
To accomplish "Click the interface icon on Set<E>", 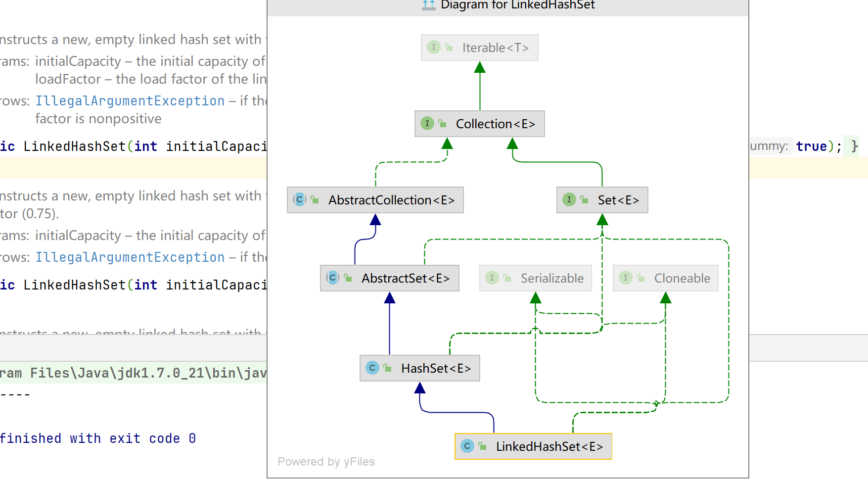I will pos(569,199).
